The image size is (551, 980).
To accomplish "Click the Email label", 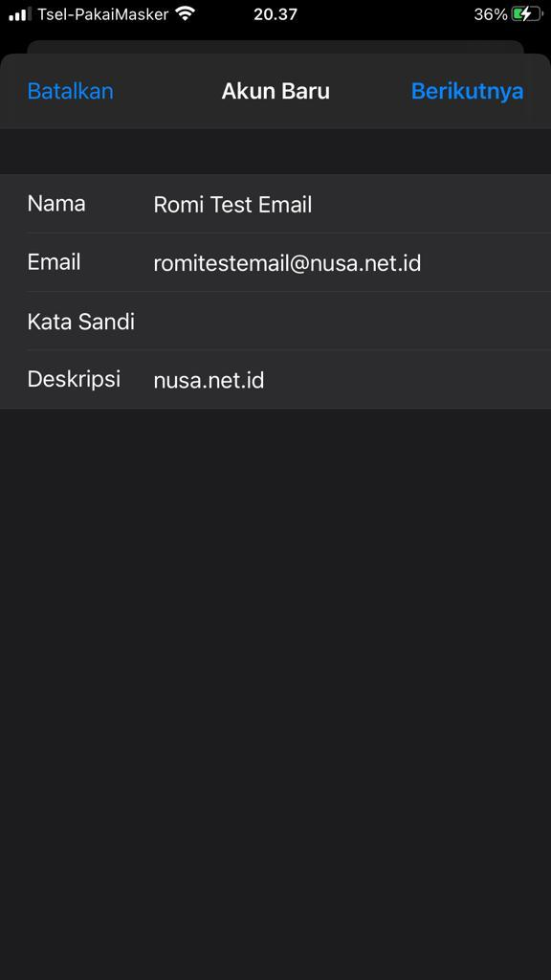I will coord(54,262).
